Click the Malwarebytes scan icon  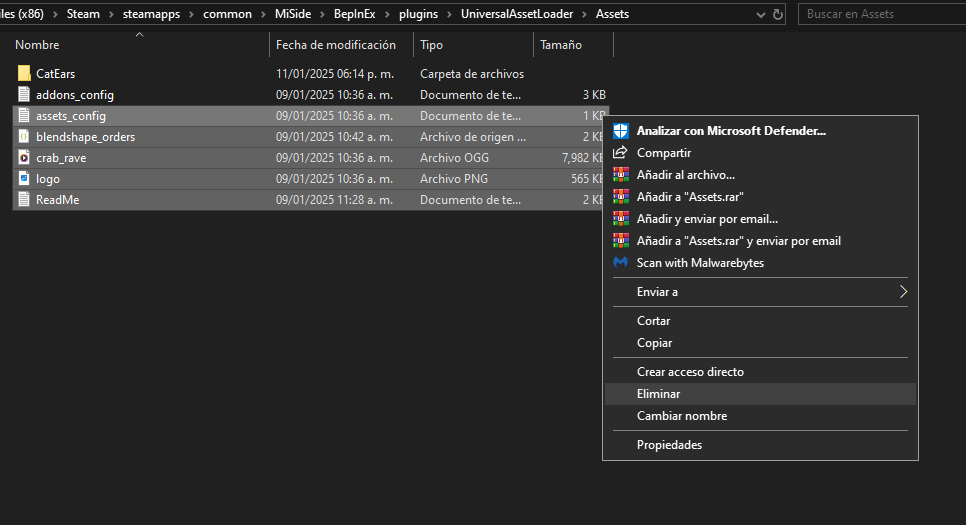pyautogui.click(x=620, y=263)
